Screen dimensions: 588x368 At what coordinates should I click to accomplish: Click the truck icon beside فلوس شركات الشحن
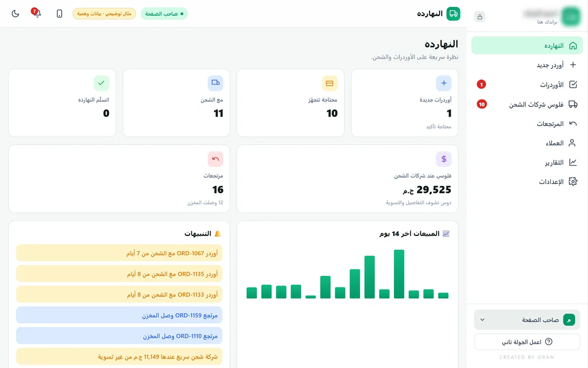(x=573, y=104)
